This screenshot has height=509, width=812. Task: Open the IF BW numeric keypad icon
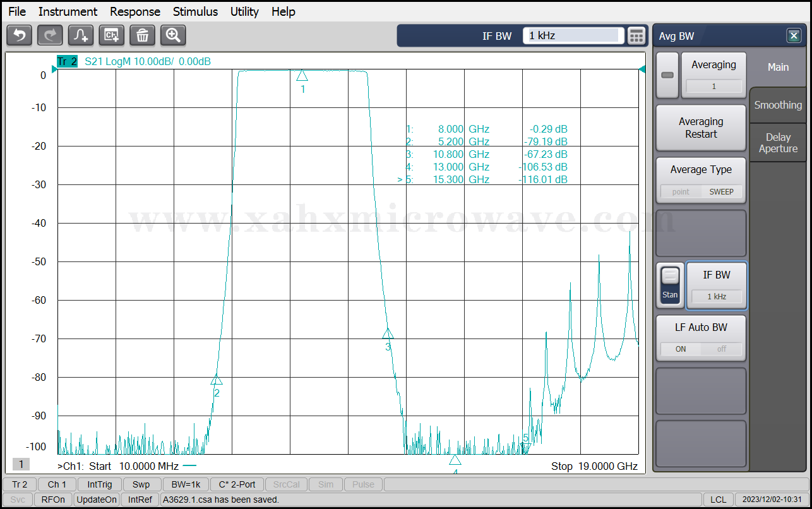pos(636,36)
